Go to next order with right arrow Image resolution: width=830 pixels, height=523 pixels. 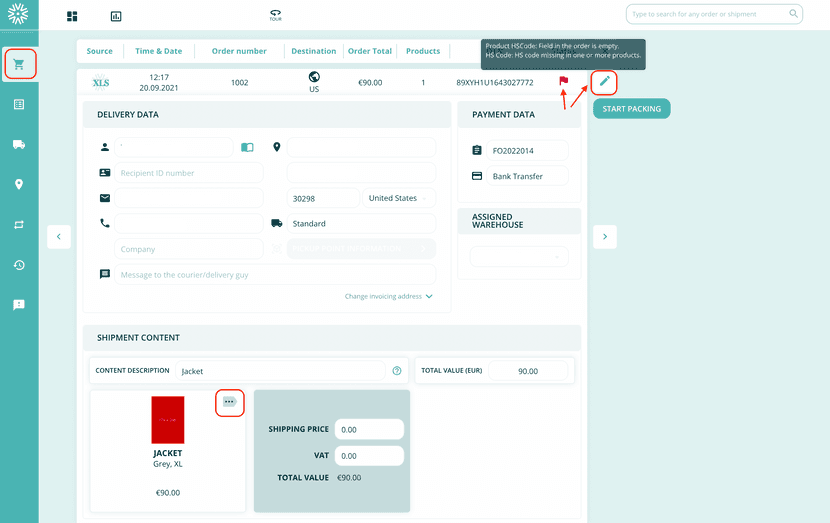[x=604, y=236]
